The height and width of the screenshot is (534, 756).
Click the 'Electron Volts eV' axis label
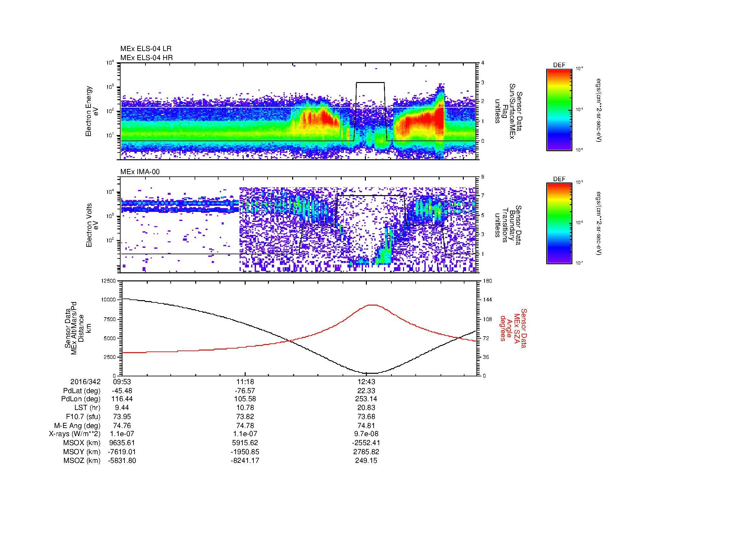click(x=92, y=225)
